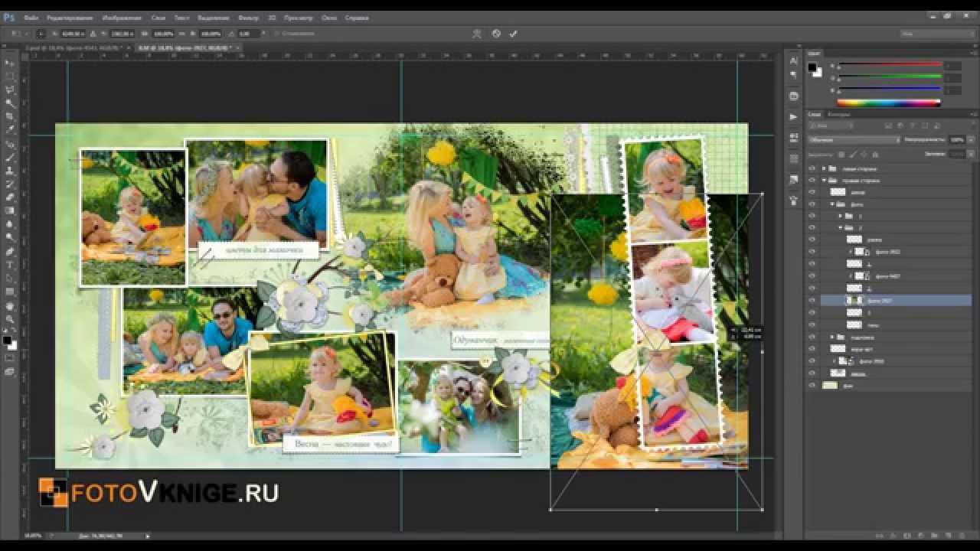Open the Файл menu
Screen dimensions: 980x551
pos(32,17)
